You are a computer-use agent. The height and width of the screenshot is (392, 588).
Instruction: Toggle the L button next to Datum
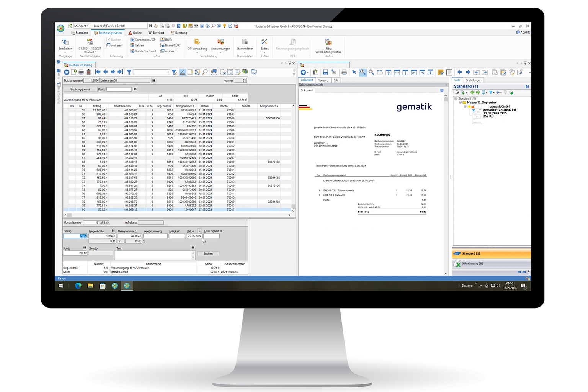tap(199, 231)
